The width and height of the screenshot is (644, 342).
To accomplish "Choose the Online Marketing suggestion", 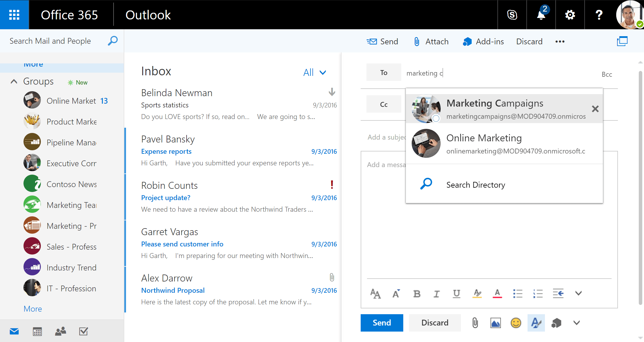I will [x=504, y=143].
